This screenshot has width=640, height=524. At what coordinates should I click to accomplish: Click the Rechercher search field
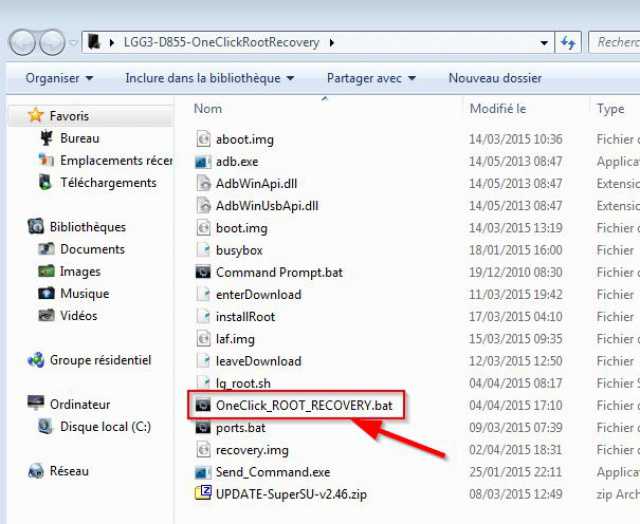[x=615, y=43]
